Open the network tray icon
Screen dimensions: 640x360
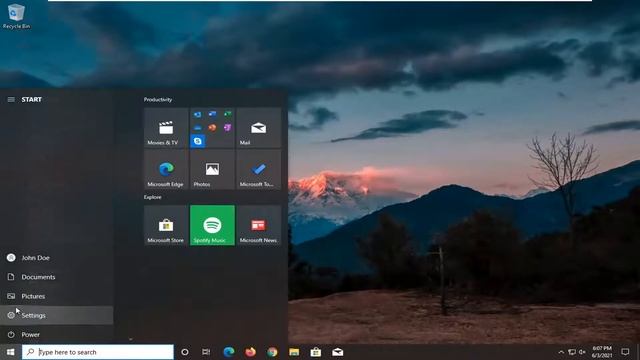[572, 352]
